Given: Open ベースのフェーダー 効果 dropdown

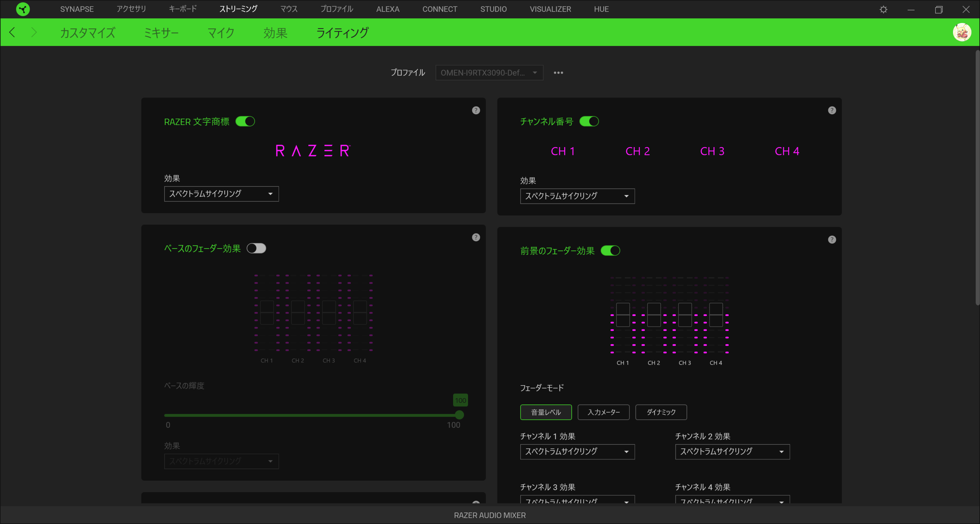Looking at the screenshot, I should coord(222,461).
